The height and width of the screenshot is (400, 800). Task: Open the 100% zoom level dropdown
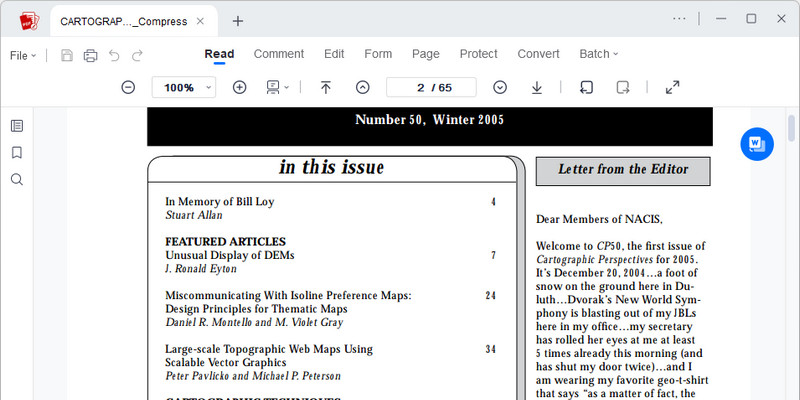point(184,87)
